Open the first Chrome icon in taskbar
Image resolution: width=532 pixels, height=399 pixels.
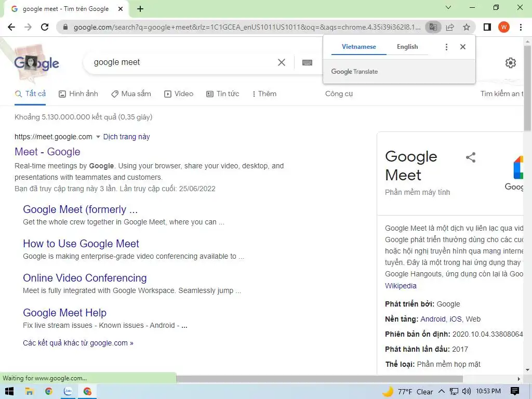coord(48,391)
